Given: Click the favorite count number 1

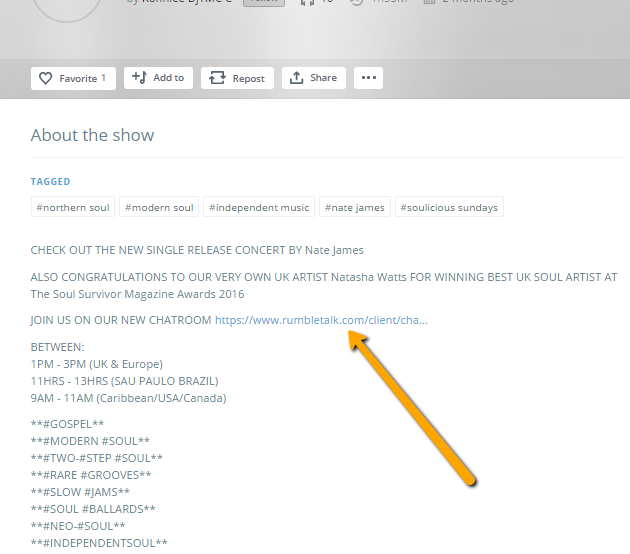Looking at the screenshot, I should (104, 78).
